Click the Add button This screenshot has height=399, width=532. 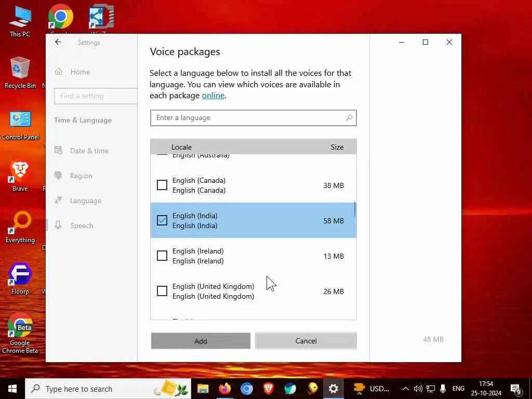click(x=201, y=341)
